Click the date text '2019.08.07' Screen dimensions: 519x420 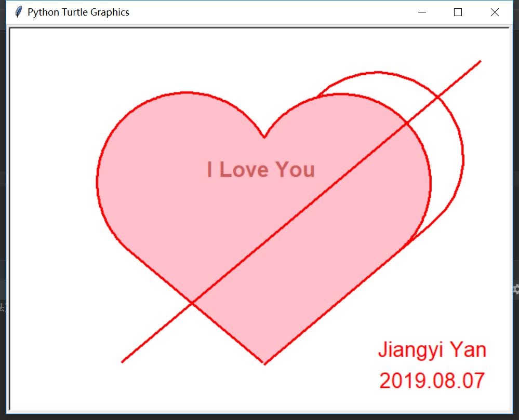tap(432, 381)
